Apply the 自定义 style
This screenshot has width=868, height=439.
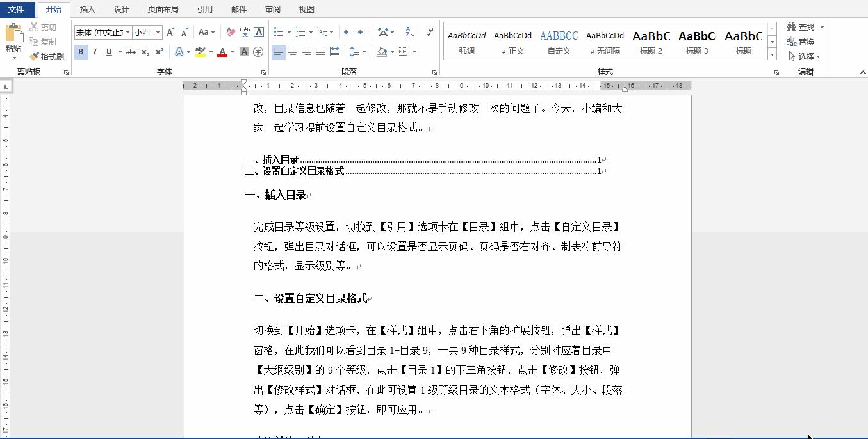click(559, 42)
